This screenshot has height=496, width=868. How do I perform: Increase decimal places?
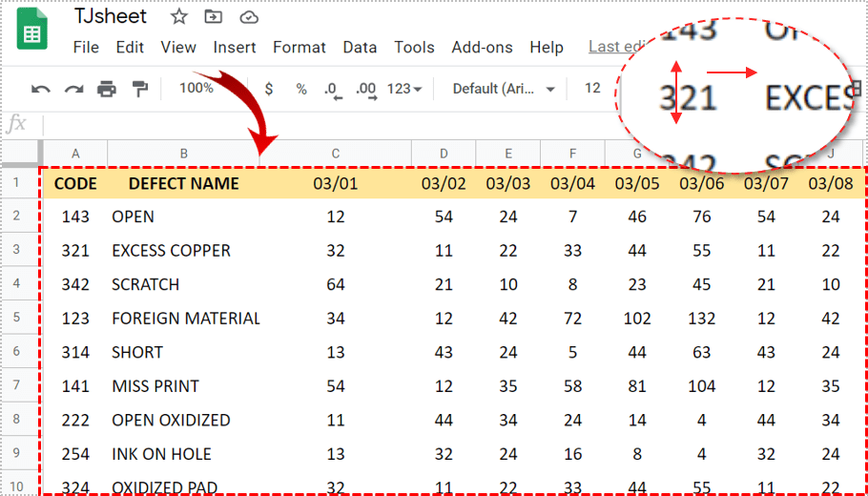[x=364, y=89]
